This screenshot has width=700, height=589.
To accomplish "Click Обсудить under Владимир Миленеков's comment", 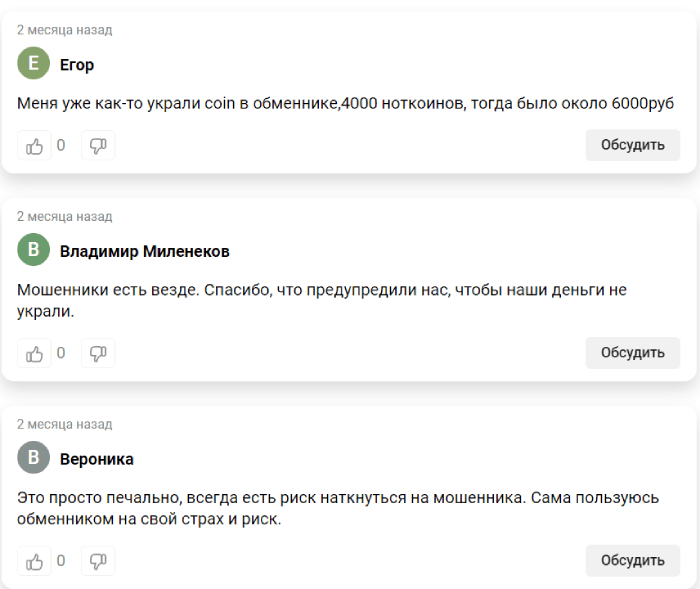I will click(x=633, y=353).
